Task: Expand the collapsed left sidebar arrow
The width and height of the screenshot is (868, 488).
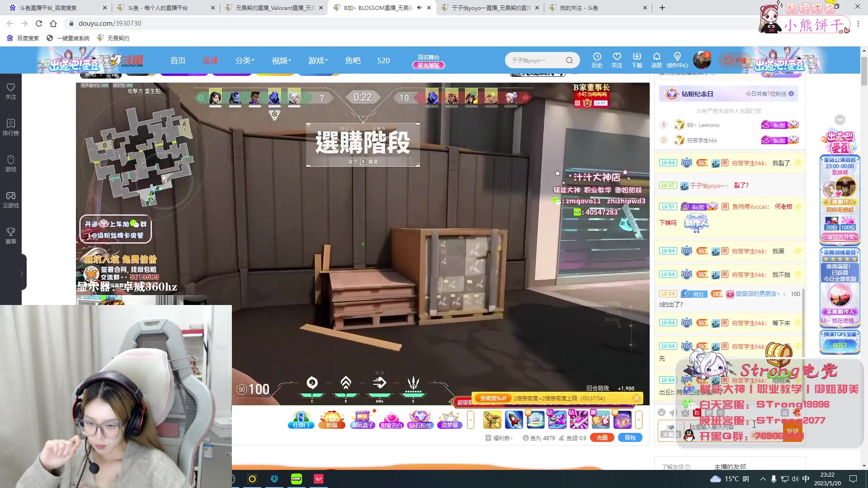Action: pyautogui.click(x=21, y=273)
